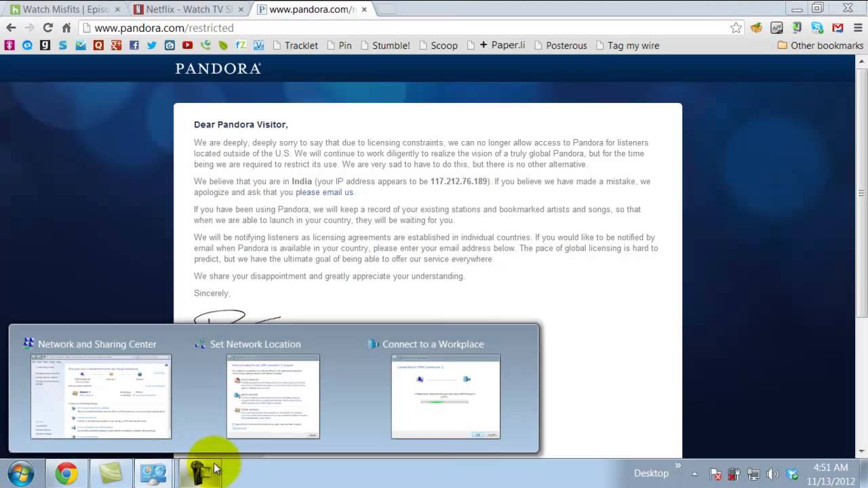
Task: Open the Pin bookmark
Action: click(x=338, y=45)
